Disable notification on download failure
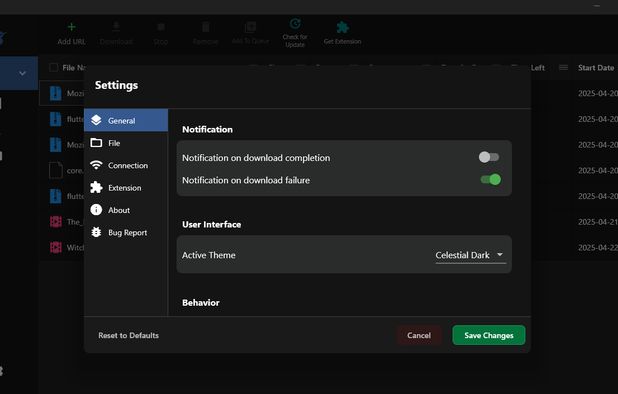The image size is (618, 394). tap(491, 180)
